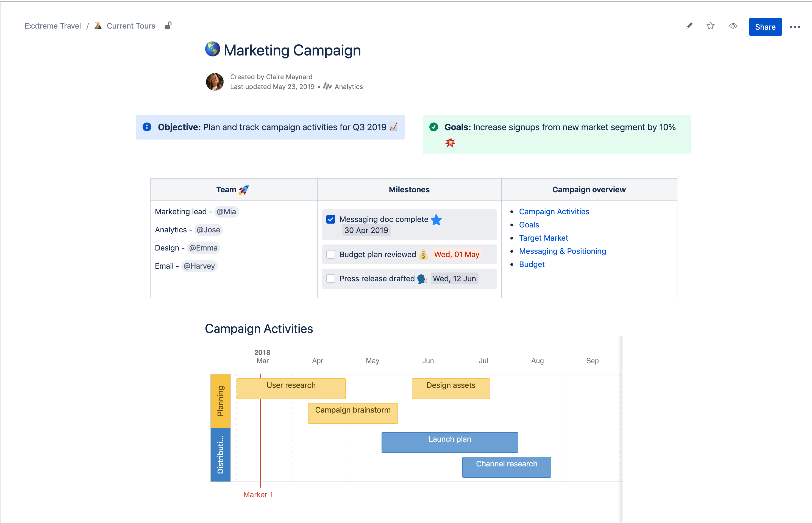The height and width of the screenshot is (523, 812).
Task: Select the Current Tours breadcrumb item
Action: coord(131,26)
